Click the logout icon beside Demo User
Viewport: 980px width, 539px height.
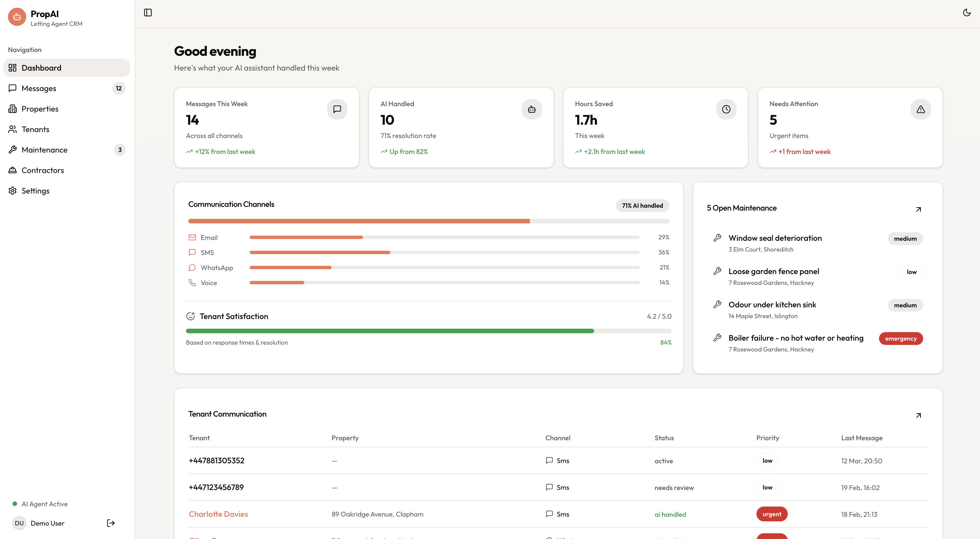point(111,523)
